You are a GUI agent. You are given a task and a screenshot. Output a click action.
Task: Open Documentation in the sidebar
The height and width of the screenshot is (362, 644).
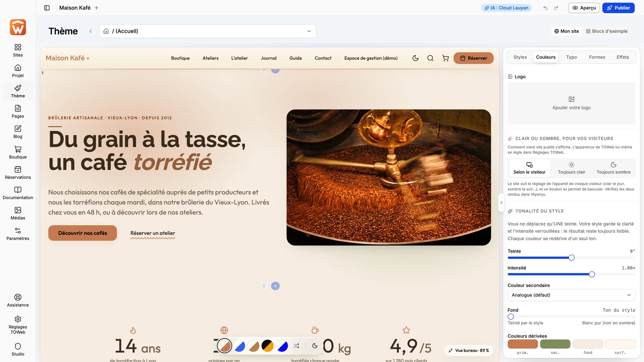click(18, 193)
